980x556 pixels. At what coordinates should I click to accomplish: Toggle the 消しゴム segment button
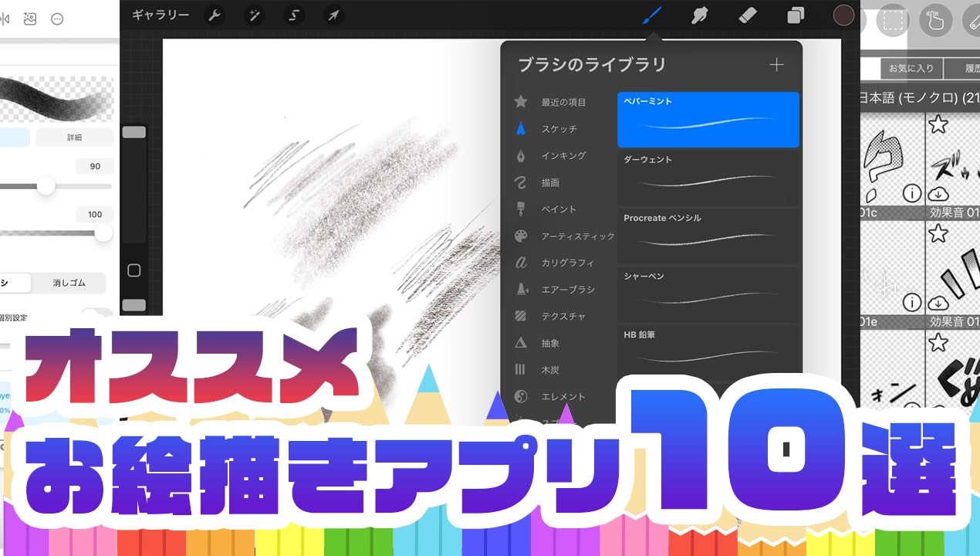tap(69, 283)
